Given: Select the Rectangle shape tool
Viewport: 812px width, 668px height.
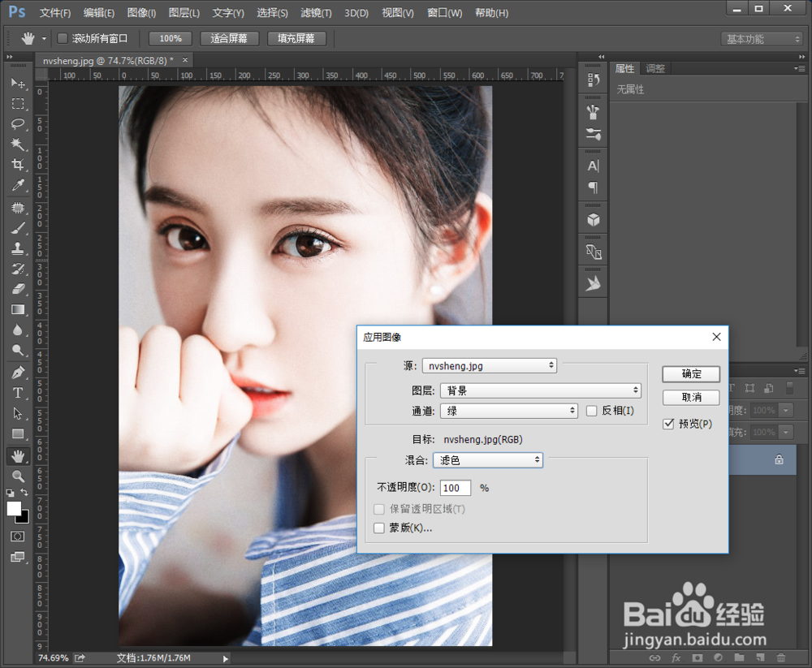Looking at the screenshot, I should pos(18,434).
